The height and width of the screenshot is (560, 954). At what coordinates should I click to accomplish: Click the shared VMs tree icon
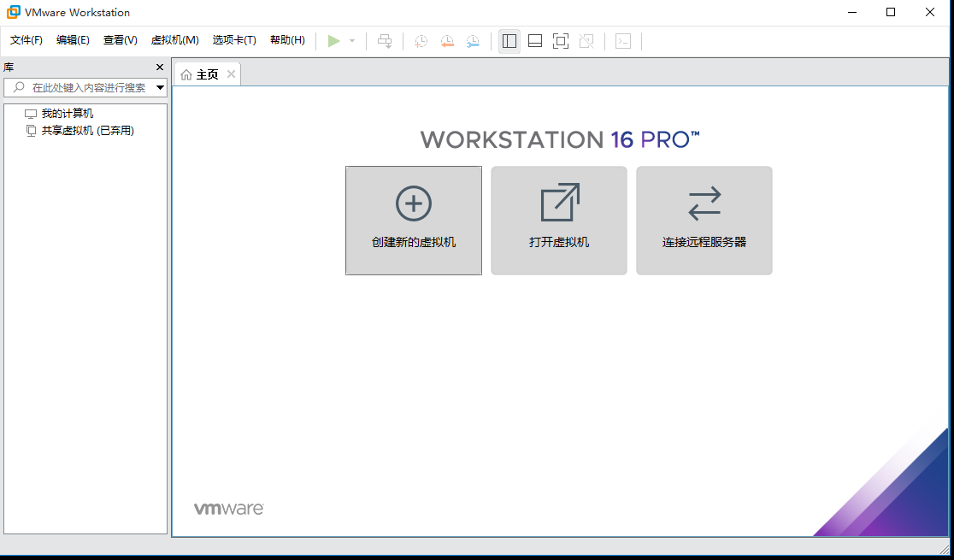[x=31, y=130]
